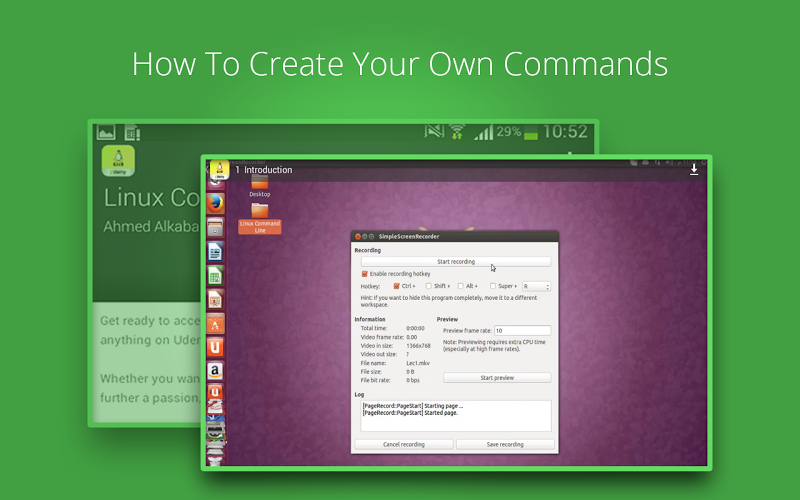Image resolution: width=800 pixels, height=500 pixels.
Task: Open Ubuntu One orange launcher icon
Action: [x=215, y=347]
